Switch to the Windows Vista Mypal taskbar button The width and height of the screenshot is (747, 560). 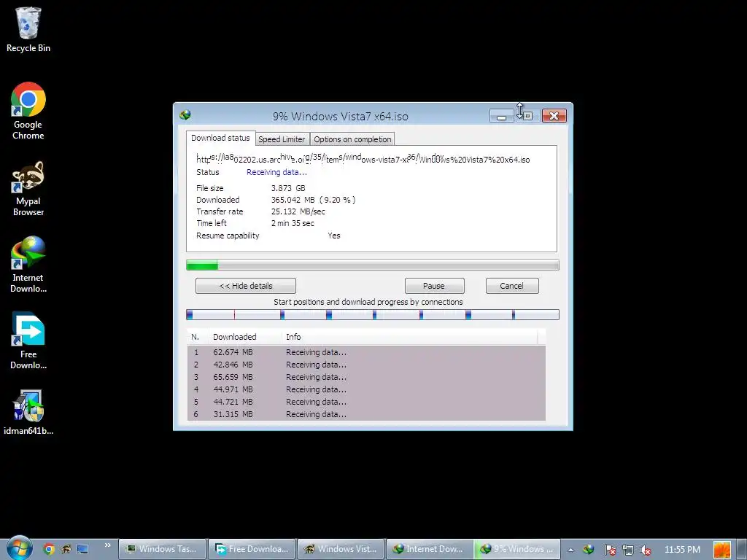[341, 549]
